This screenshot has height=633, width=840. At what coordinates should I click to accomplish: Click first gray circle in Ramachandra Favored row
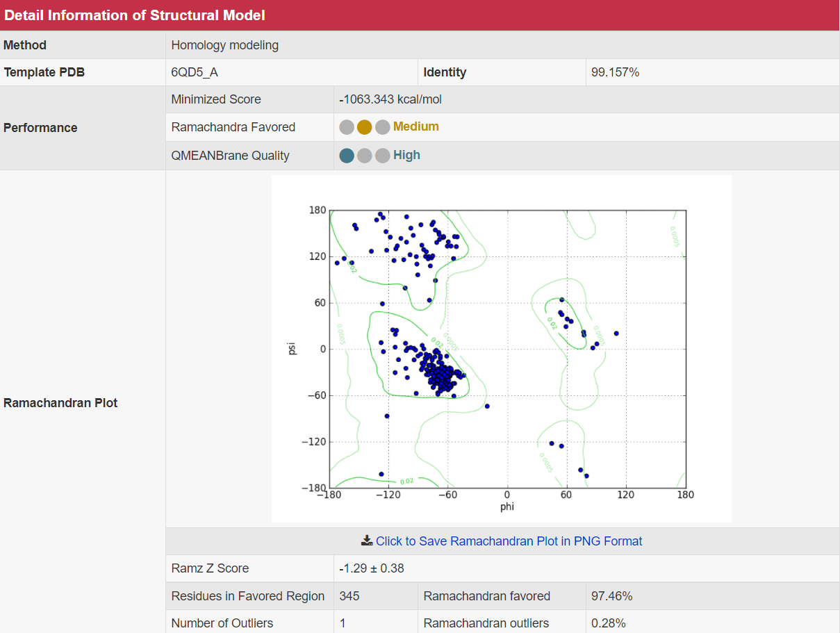347,127
